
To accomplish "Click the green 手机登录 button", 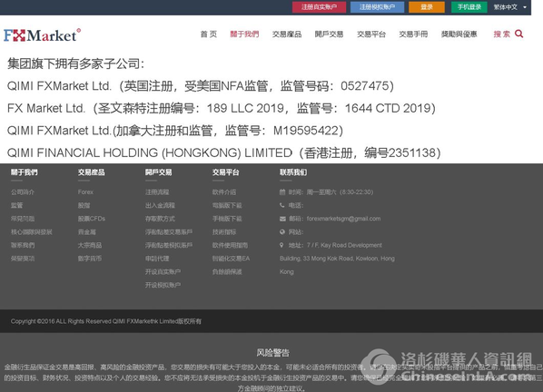I will pos(469,7).
